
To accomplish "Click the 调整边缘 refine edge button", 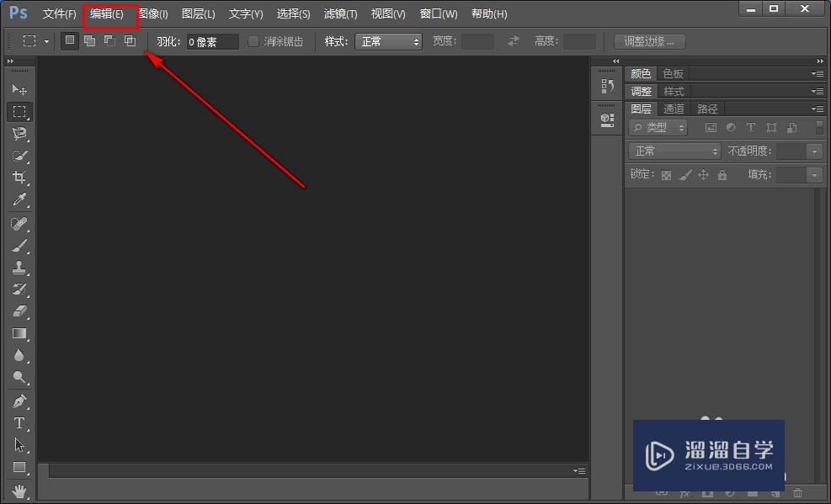I will click(649, 41).
